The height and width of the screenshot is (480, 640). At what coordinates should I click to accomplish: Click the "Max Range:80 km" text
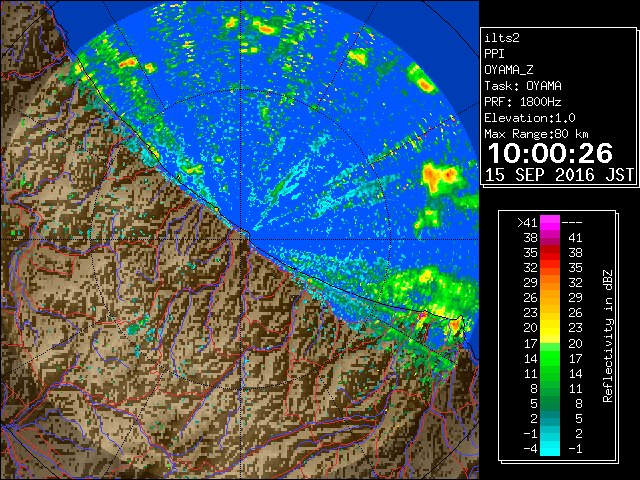[536, 134]
